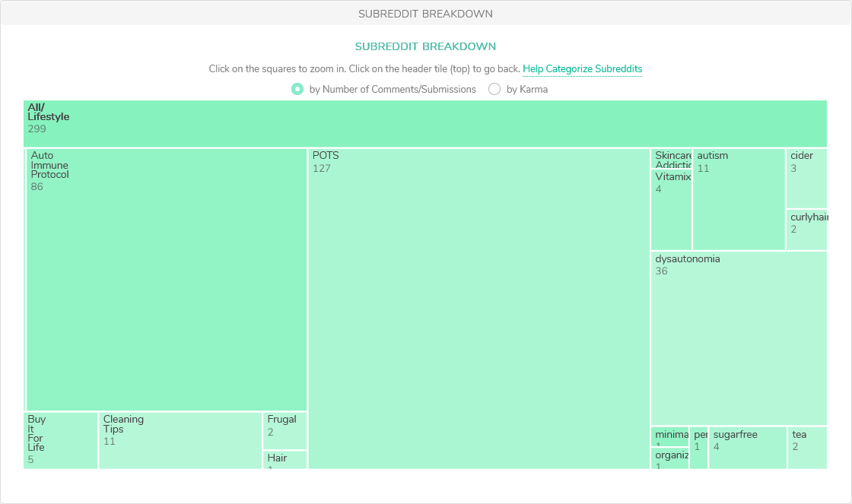Click the narrow 'per' tile
The height and width of the screenshot is (504, 852).
click(699, 448)
